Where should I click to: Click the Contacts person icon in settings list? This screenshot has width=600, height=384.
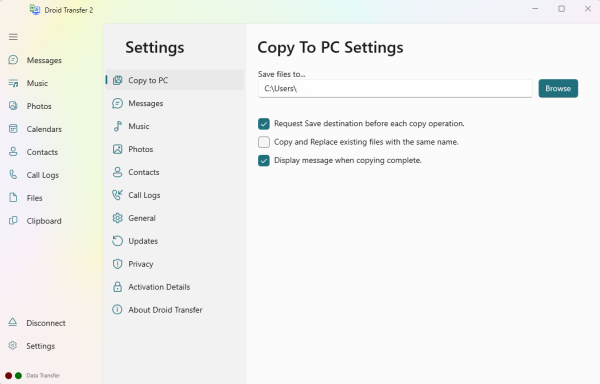pos(117,172)
